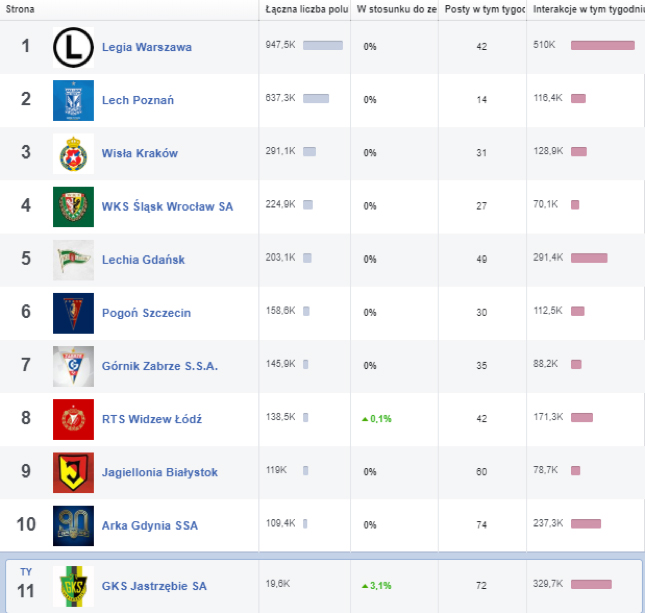Viewport: 645px width, 613px height.
Task: Click the GKS Jastrzębie club logo
Action: pyautogui.click(x=73, y=585)
